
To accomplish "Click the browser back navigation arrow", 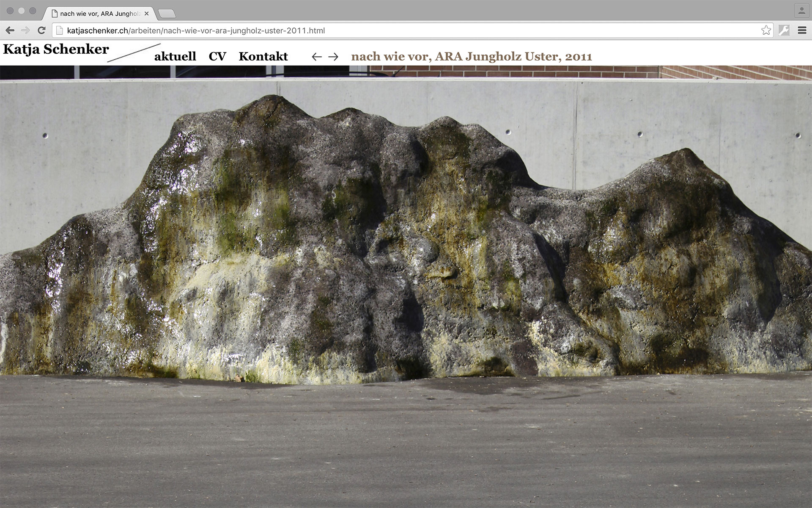I will [x=9, y=30].
